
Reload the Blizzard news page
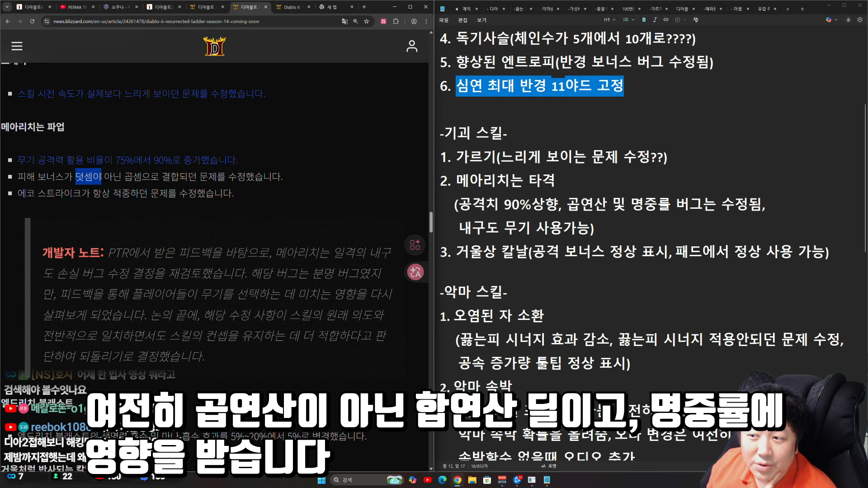pos(32,21)
